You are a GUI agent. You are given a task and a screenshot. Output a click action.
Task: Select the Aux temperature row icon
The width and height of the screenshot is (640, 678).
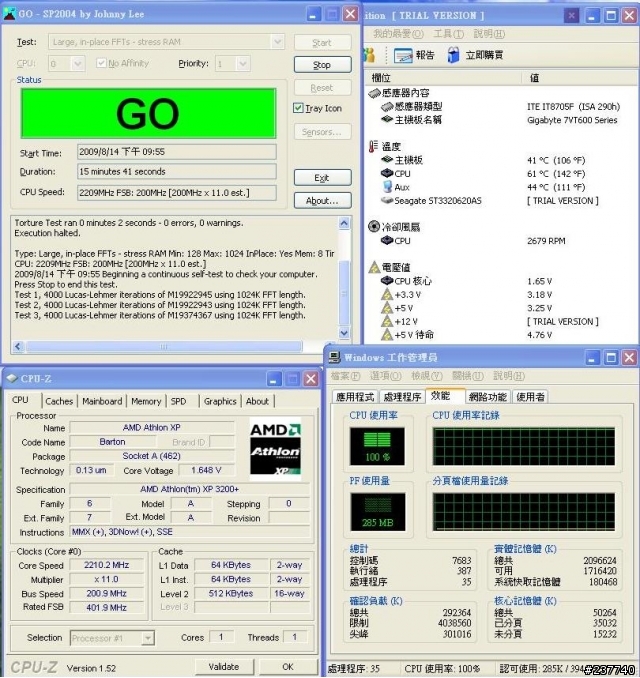(x=387, y=187)
